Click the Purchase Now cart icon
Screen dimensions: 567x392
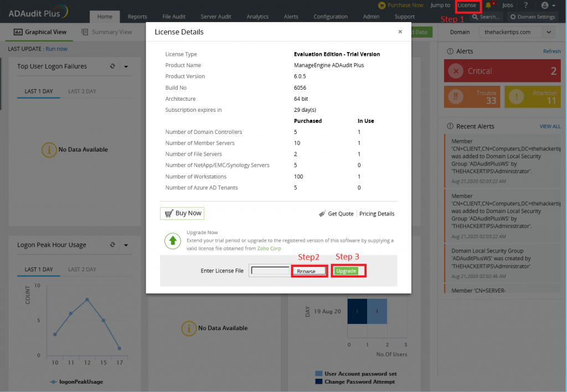(x=382, y=6)
